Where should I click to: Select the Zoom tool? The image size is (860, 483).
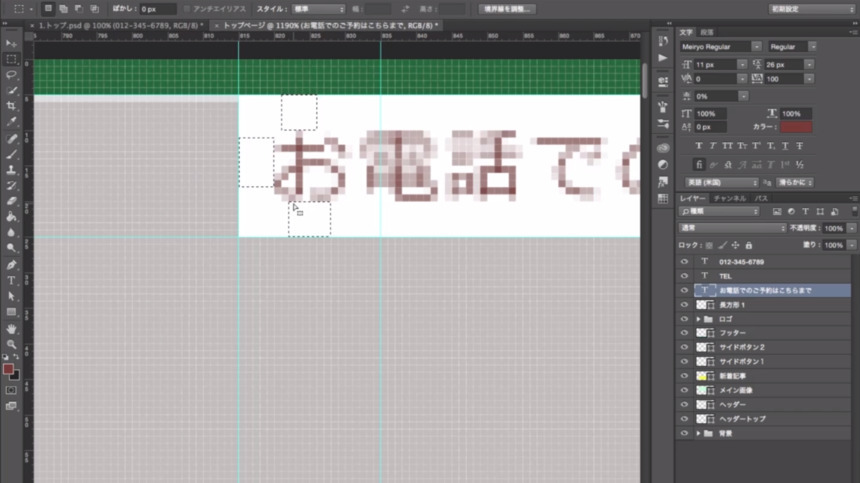[x=11, y=344]
